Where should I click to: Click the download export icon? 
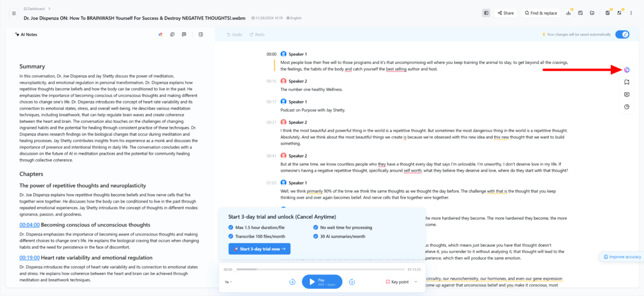pyautogui.click(x=568, y=13)
